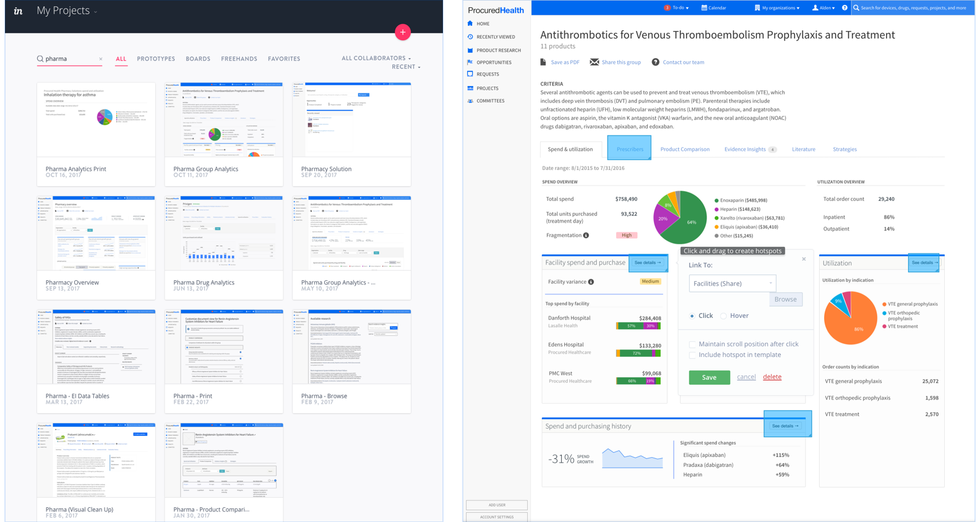Open the Pharma Drug Analytics thumbnail
Viewport: 980px width, 522px height.
224,235
